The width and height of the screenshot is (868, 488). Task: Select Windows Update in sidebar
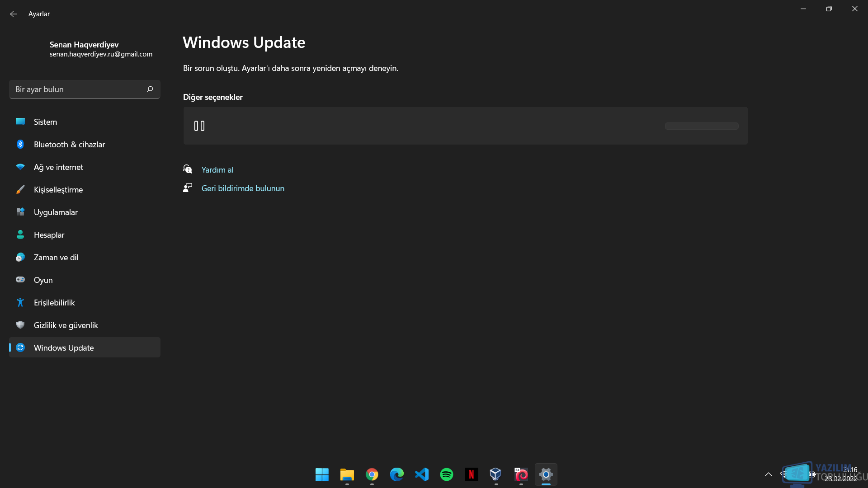pyautogui.click(x=85, y=347)
